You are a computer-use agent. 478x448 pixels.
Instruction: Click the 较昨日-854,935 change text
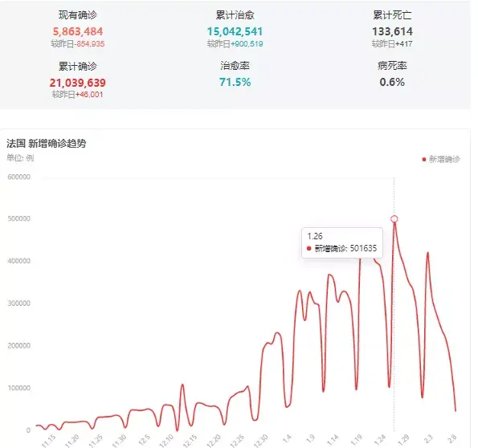78,44
